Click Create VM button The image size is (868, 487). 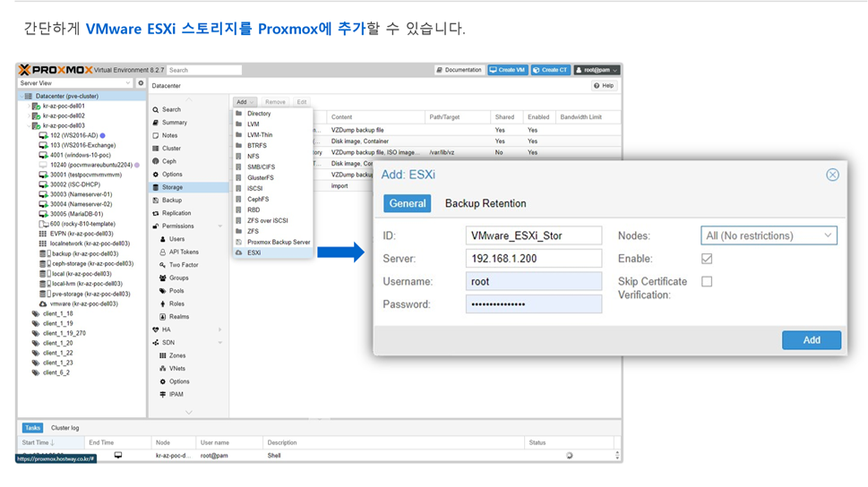pos(507,70)
